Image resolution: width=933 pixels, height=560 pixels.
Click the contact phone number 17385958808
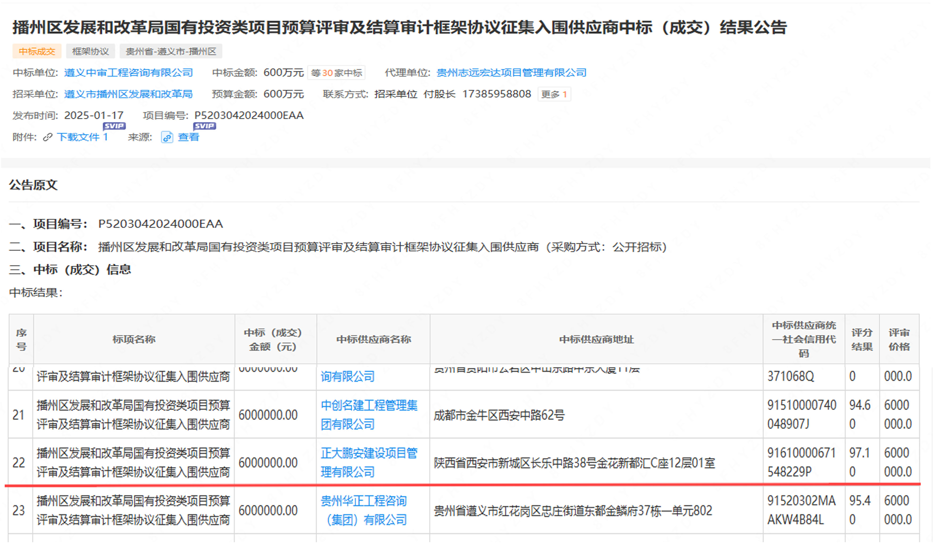tap(497, 94)
